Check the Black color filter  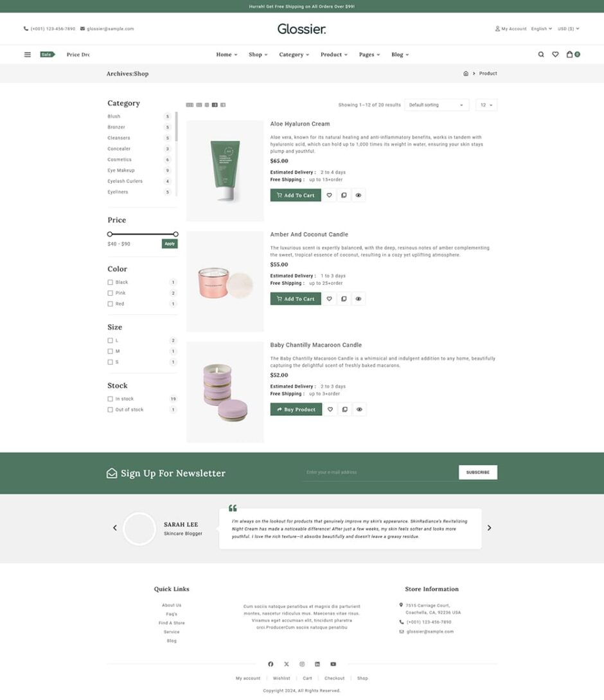tap(111, 282)
